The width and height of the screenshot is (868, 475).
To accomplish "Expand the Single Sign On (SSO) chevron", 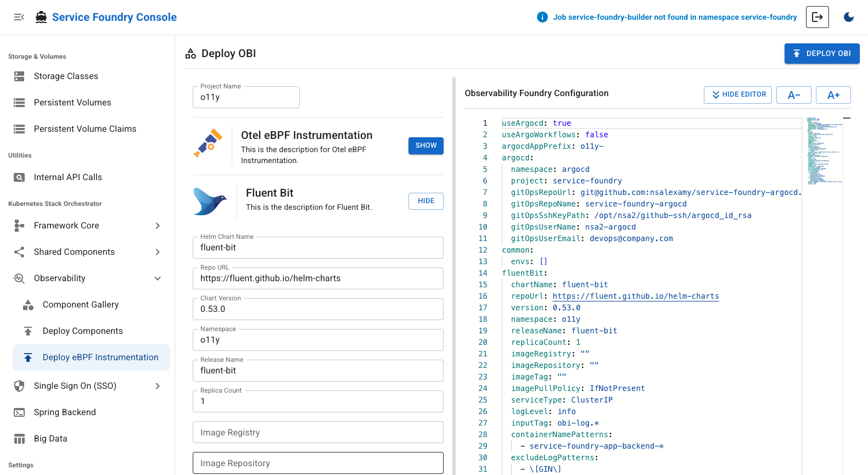I will tap(158, 386).
